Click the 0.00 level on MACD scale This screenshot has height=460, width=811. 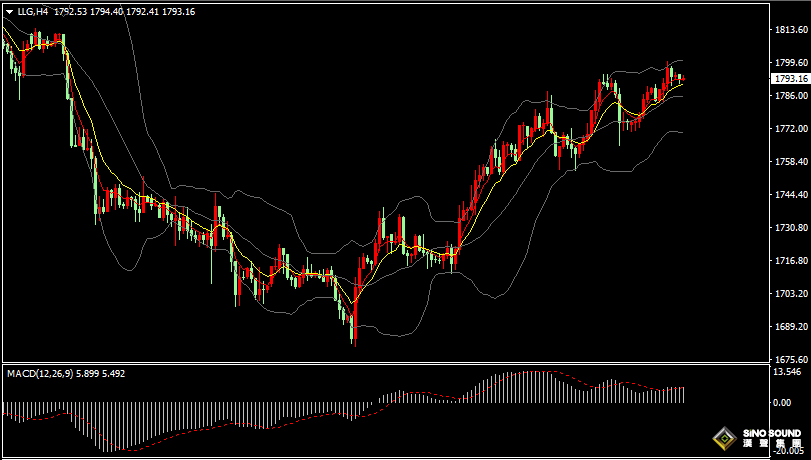pos(782,403)
